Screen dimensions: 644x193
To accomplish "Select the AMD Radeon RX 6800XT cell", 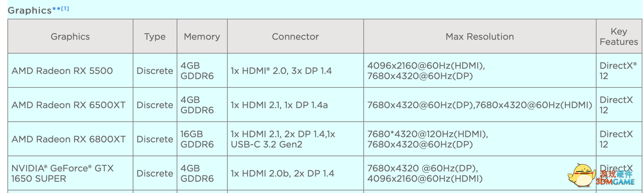I will [68, 139].
